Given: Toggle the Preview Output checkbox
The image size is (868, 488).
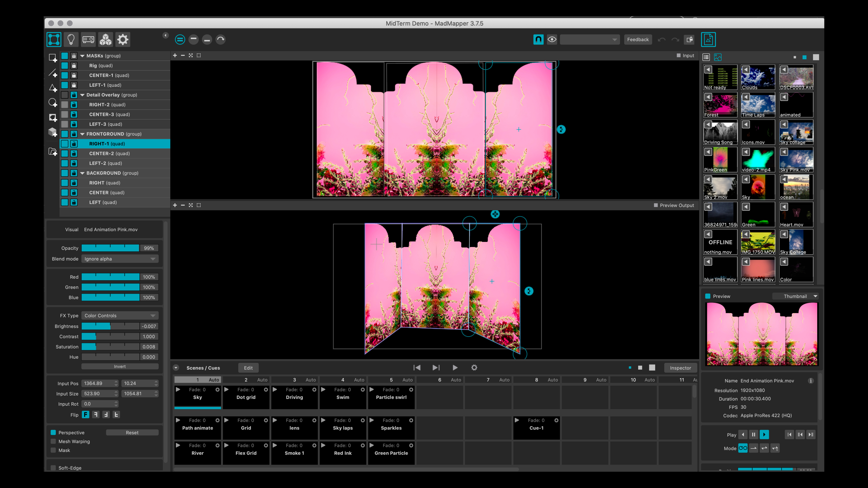Looking at the screenshot, I should pos(656,205).
